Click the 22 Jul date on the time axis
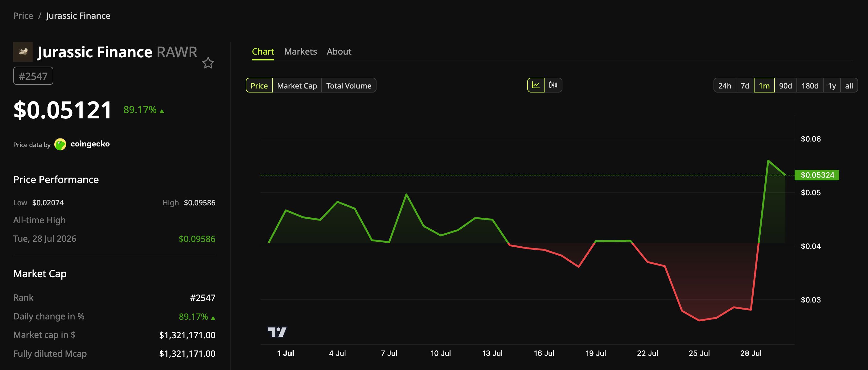This screenshot has width=868, height=370. (647, 353)
